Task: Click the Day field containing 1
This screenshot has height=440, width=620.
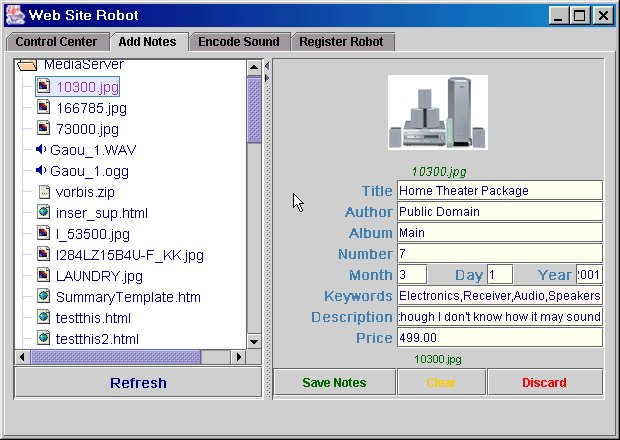Action: pos(500,274)
